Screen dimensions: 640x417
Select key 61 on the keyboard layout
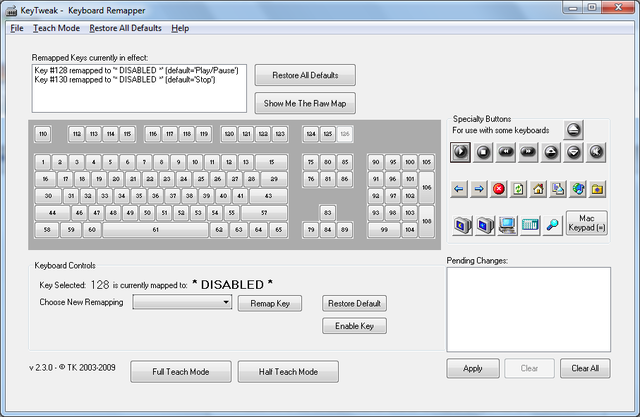click(156, 230)
